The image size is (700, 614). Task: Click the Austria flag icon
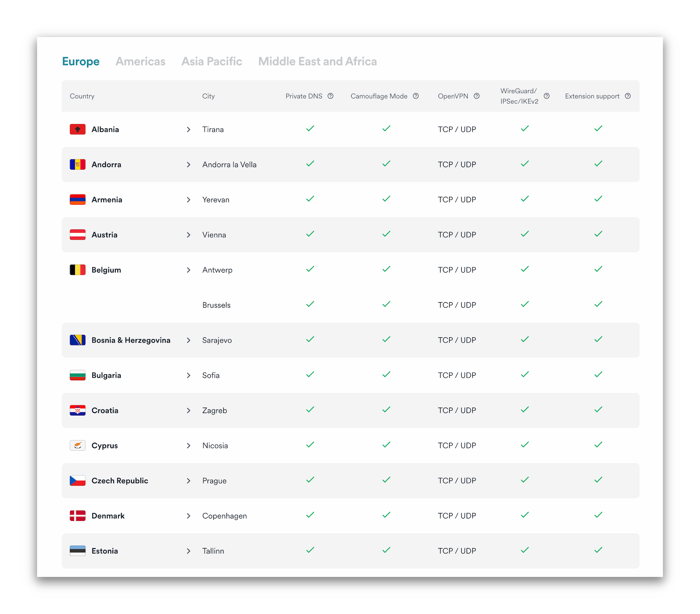point(77,235)
